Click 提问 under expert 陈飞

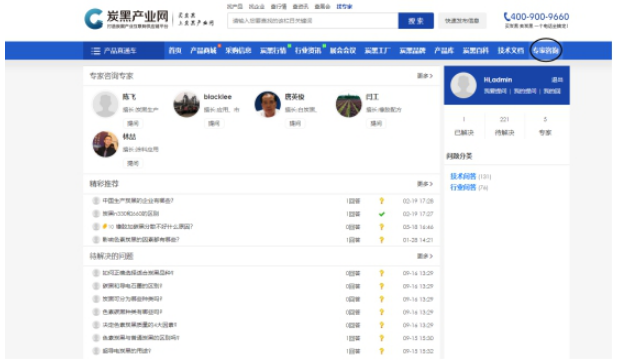[x=133, y=123]
